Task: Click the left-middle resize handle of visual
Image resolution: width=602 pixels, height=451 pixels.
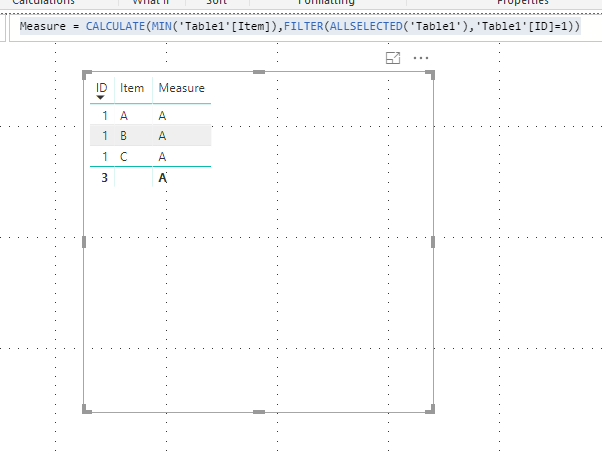Action: [x=84, y=242]
